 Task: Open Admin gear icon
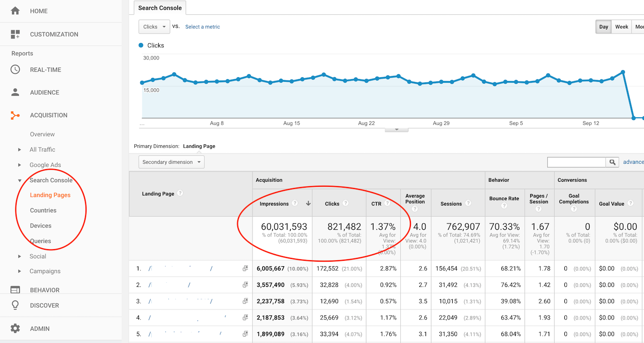tap(15, 328)
